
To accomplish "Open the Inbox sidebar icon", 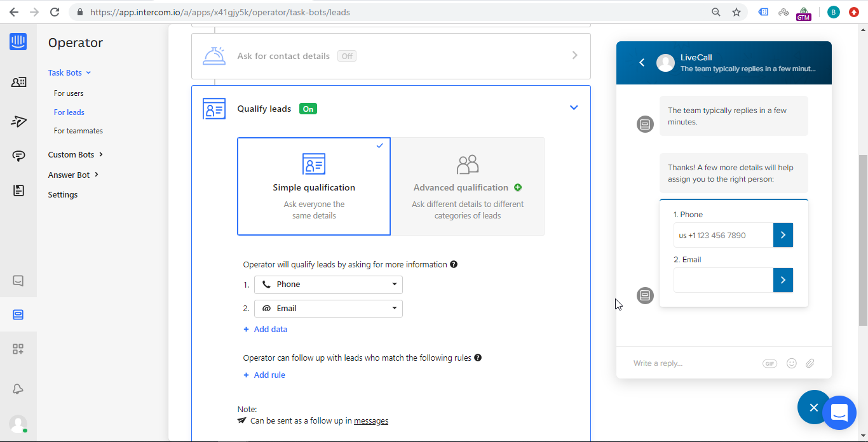I will [18, 280].
